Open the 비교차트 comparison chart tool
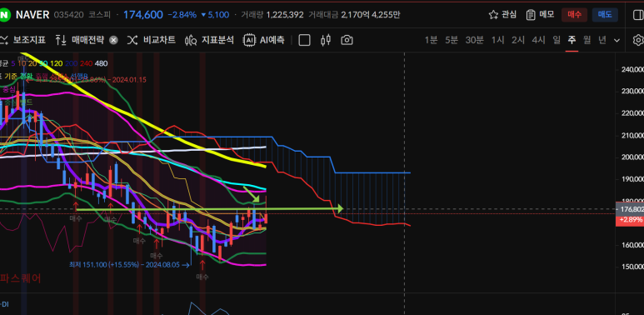This screenshot has width=644, height=315. click(x=151, y=40)
